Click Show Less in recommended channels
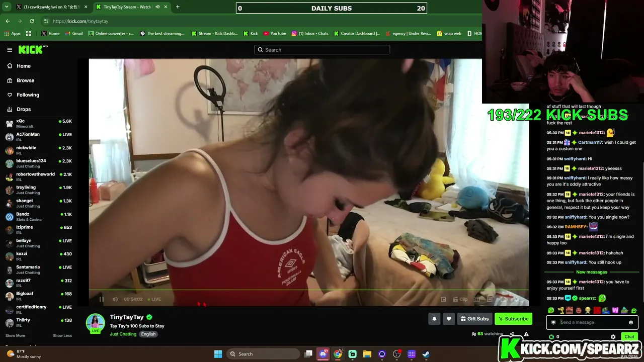Screen dimensions: 644x362 coord(62,335)
